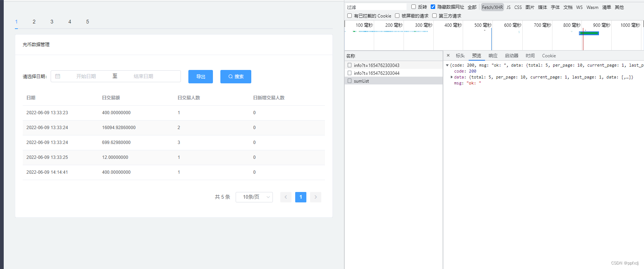The width and height of the screenshot is (644, 269).
Task: Enable 第三方请求 checkbox
Action: point(434,16)
